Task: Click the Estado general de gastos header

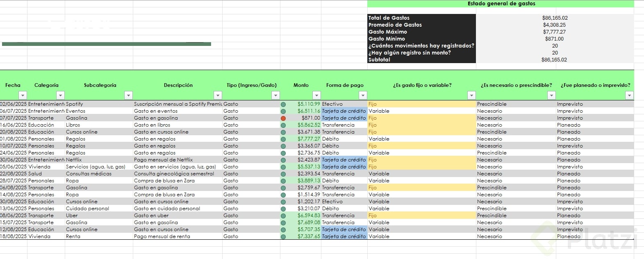Action: [x=501, y=4]
